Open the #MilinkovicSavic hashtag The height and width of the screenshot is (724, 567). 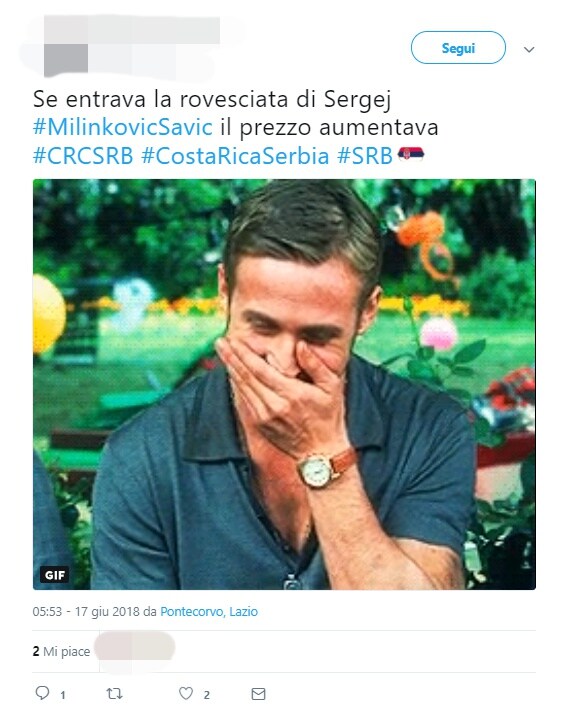point(123,127)
